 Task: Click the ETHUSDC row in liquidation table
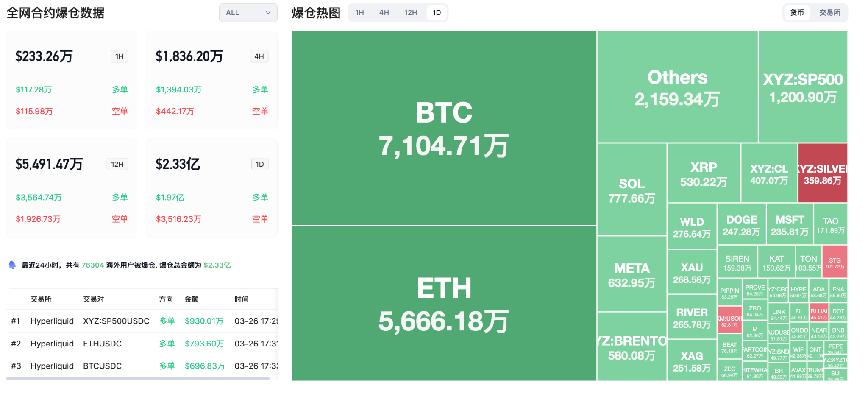click(x=102, y=344)
